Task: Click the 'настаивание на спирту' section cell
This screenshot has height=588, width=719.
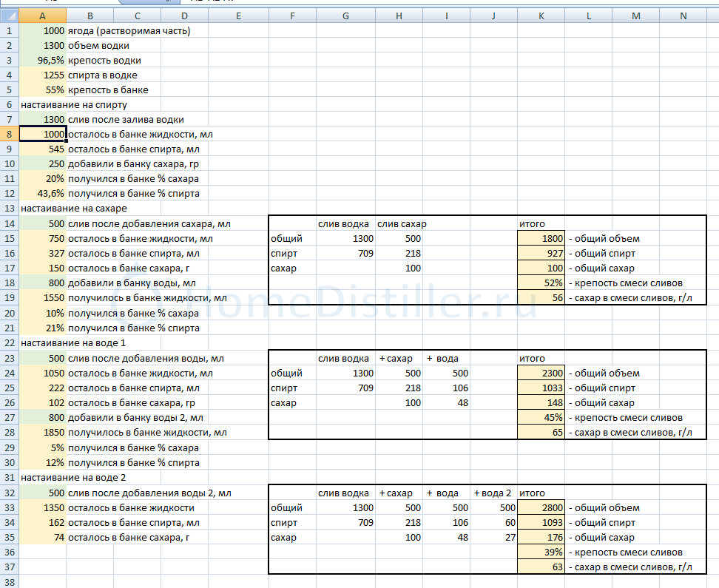Action: click(74, 105)
